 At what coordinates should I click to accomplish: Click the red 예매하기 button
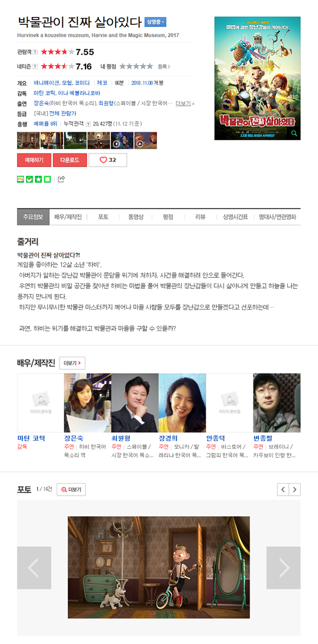click(34, 160)
